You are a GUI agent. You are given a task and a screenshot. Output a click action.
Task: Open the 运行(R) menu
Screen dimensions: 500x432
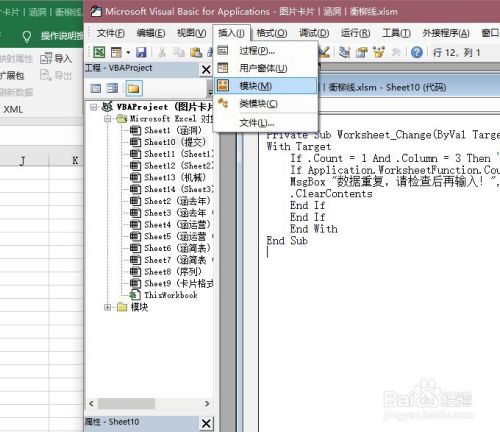click(x=356, y=33)
